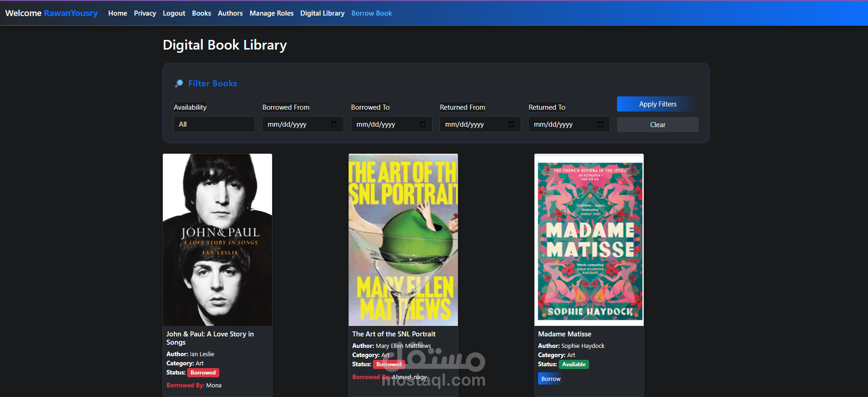
Task: Open the John & Paul book cover
Action: point(217,240)
